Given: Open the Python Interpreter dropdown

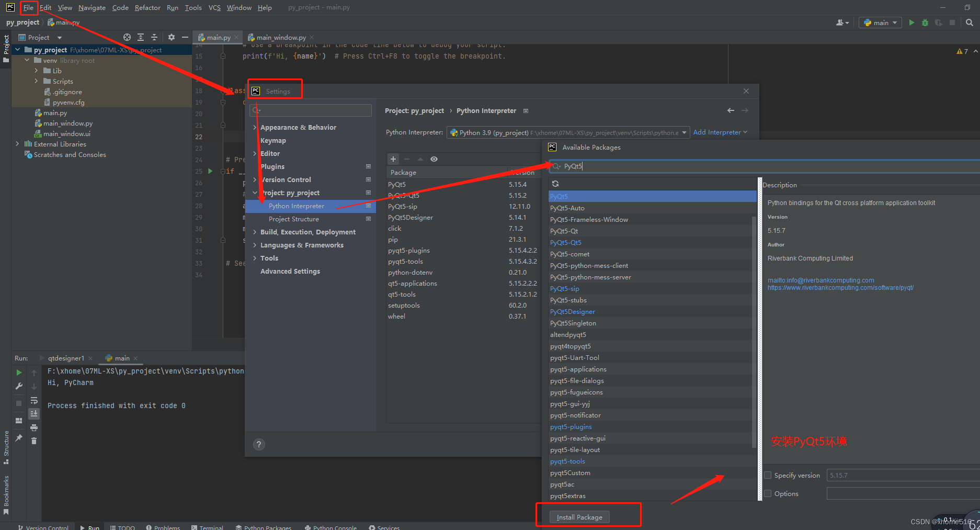Looking at the screenshot, I should point(568,132).
